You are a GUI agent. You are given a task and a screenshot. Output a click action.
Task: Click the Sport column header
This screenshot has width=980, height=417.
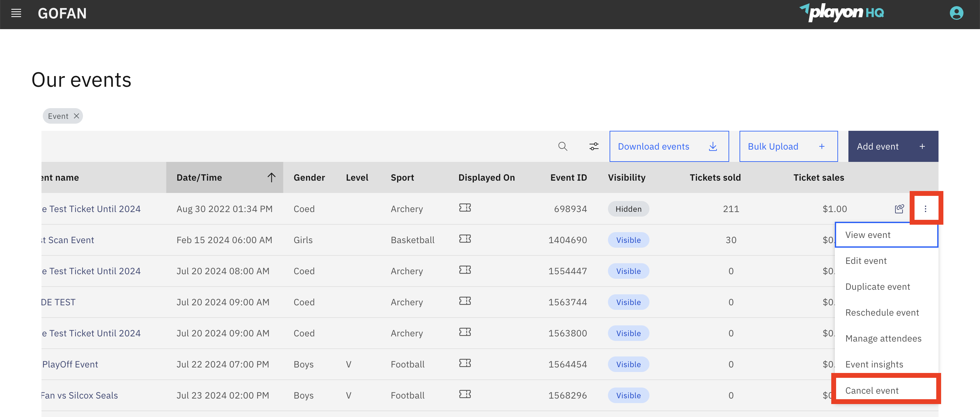402,177
